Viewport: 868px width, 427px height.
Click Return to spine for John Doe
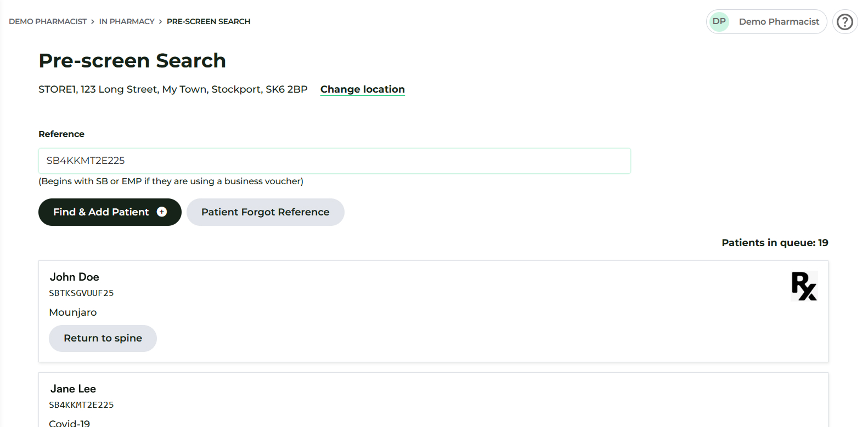coord(103,338)
